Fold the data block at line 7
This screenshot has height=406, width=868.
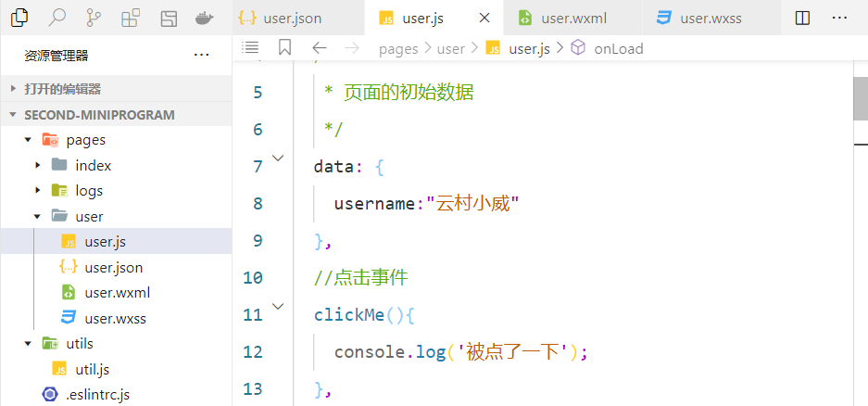tap(279, 159)
